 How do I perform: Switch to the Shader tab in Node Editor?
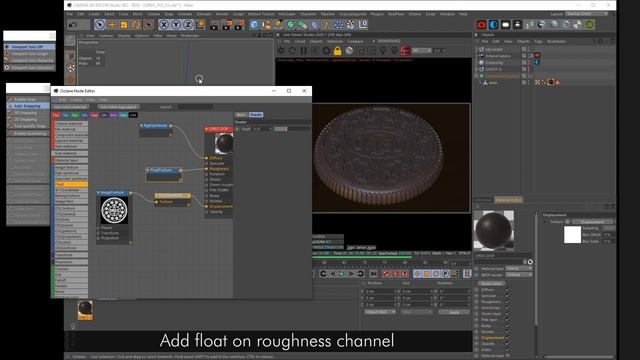[256, 115]
